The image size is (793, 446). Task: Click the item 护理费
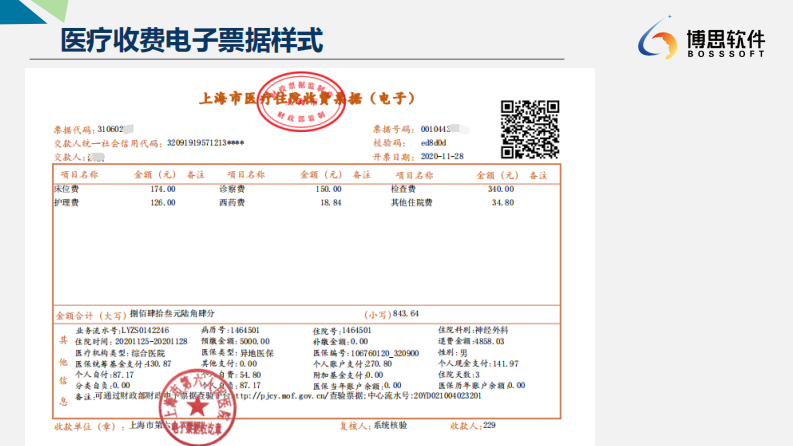tap(67, 203)
